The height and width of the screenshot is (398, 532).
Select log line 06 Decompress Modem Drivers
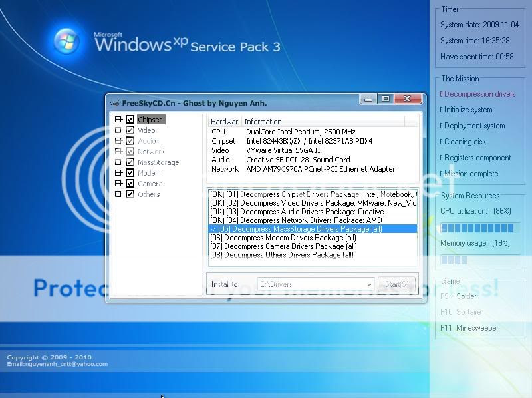pos(313,238)
